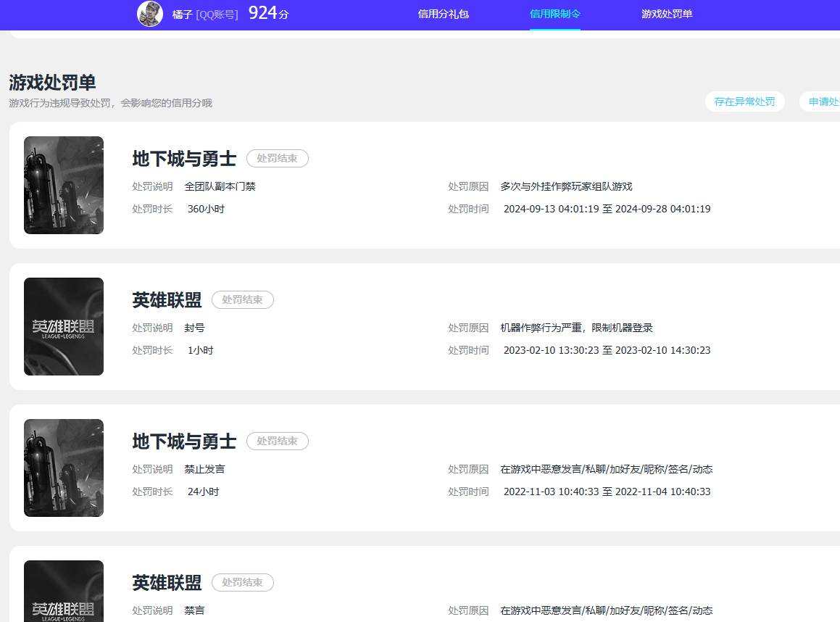Click the 360小时 duration value
840x622 pixels.
pos(206,209)
